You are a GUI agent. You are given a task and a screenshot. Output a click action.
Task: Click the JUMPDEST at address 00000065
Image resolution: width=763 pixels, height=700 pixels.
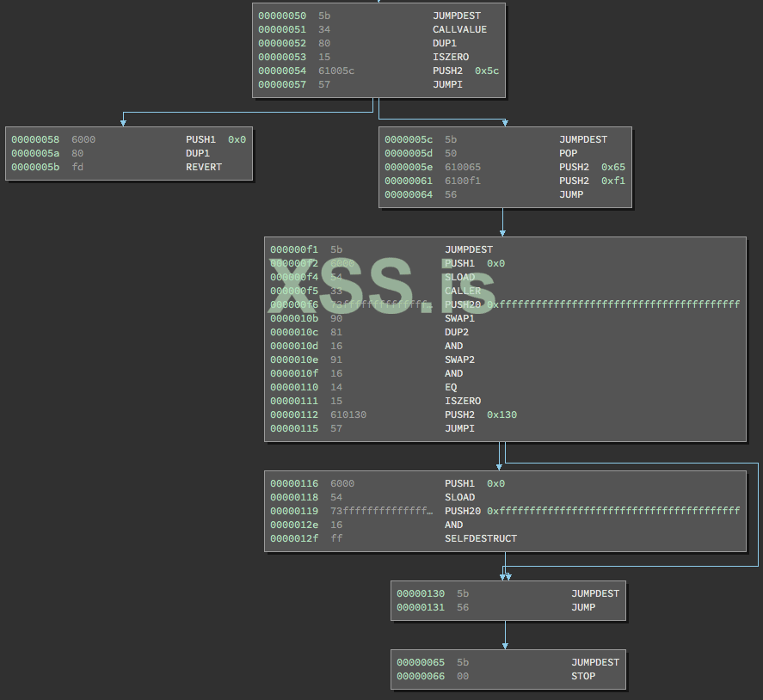pos(595,662)
